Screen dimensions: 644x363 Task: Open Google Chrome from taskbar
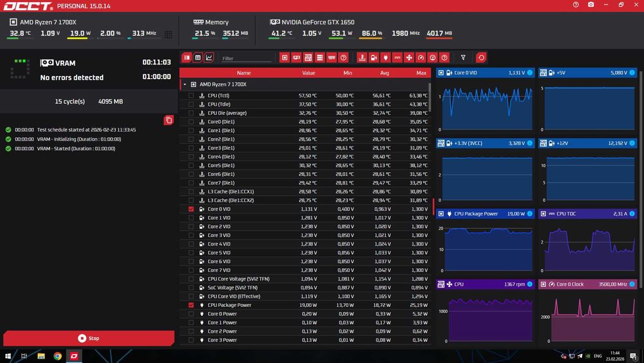57,356
